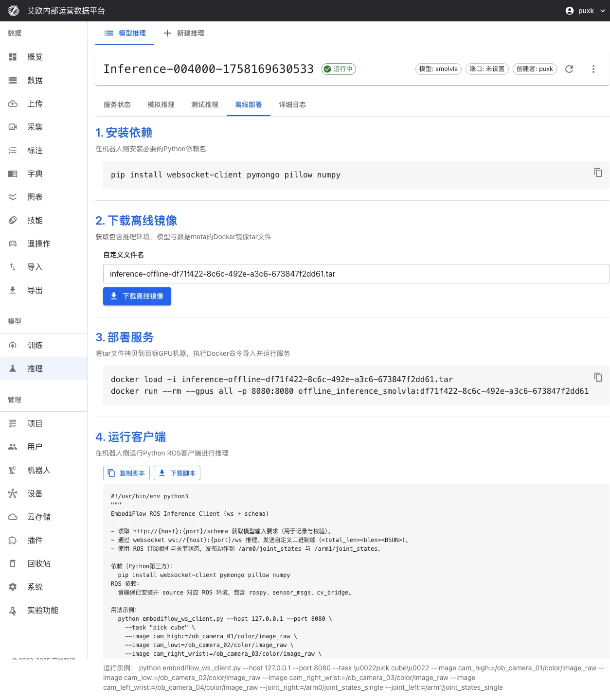Click the 回收站 trash bin icon
610x700 pixels.
[x=13, y=563]
